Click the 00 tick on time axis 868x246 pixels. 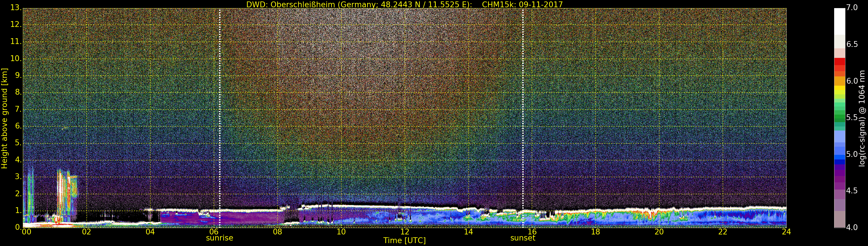click(x=27, y=232)
